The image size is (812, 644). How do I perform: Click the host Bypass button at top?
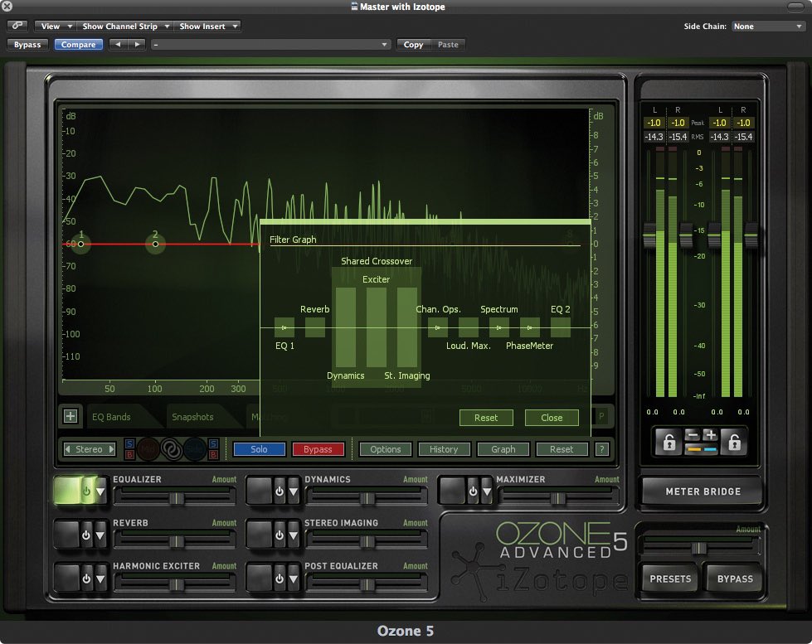[x=27, y=45]
